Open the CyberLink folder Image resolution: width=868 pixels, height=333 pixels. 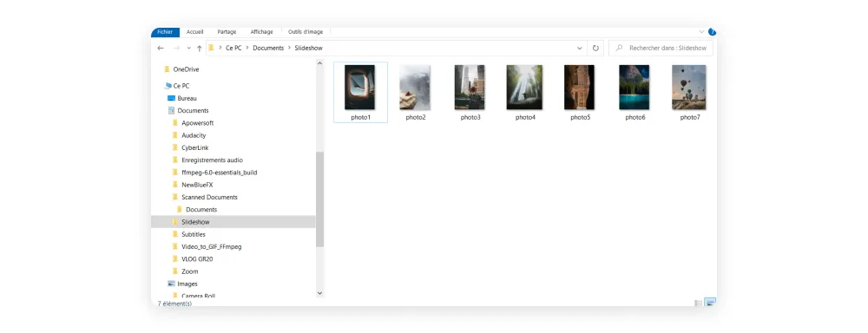(x=194, y=147)
